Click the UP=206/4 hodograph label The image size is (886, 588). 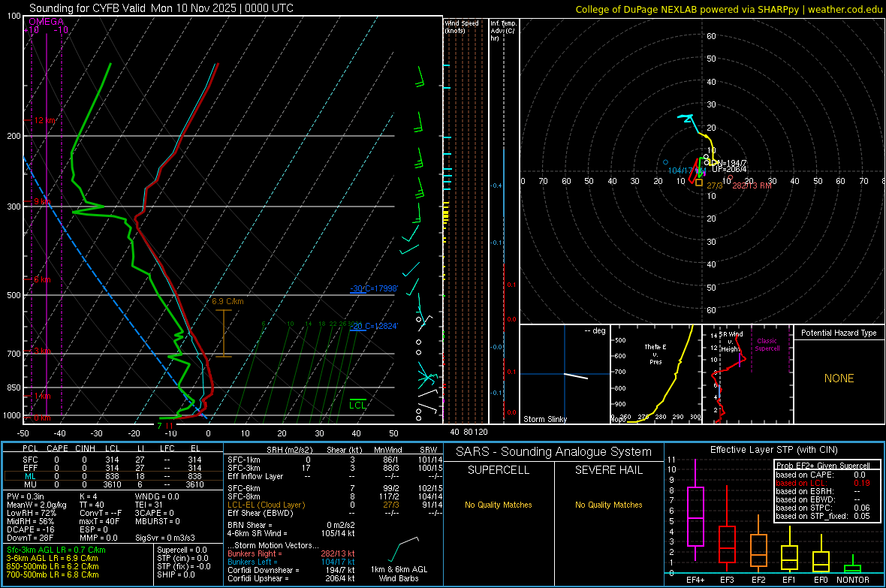(x=729, y=169)
